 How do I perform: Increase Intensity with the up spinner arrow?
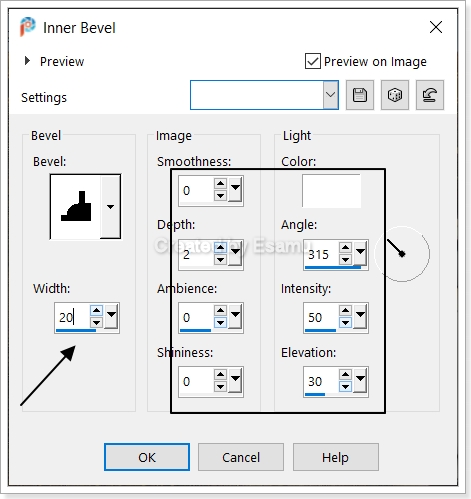click(x=345, y=311)
